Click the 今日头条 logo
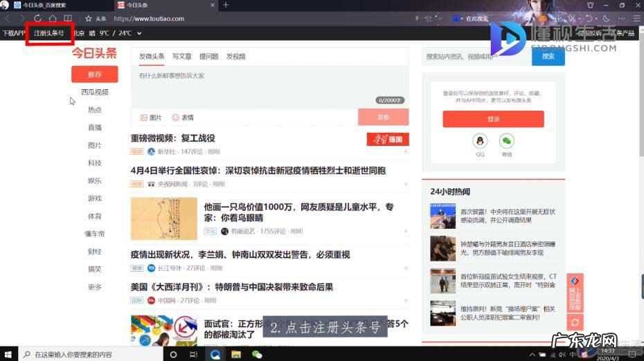The image size is (644, 361). click(94, 53)
